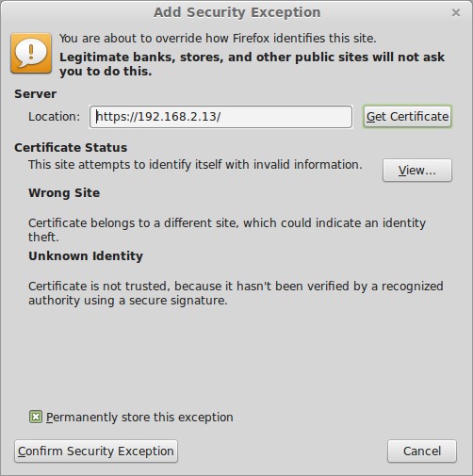
Task: Cancel the security exception dialog
Action: pos(422,451)
